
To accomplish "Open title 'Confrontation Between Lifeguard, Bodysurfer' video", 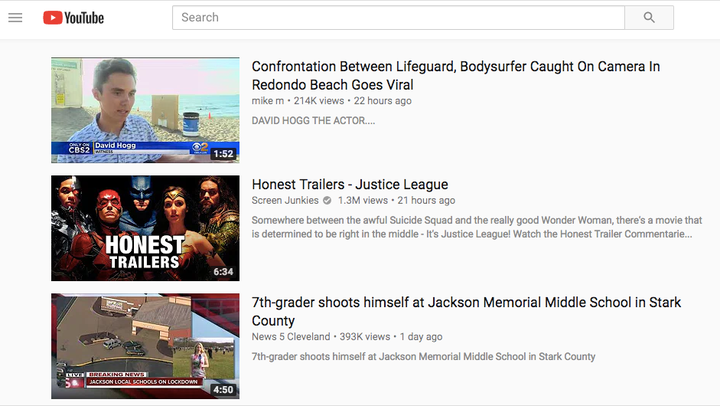I will (x=456, y=75).
